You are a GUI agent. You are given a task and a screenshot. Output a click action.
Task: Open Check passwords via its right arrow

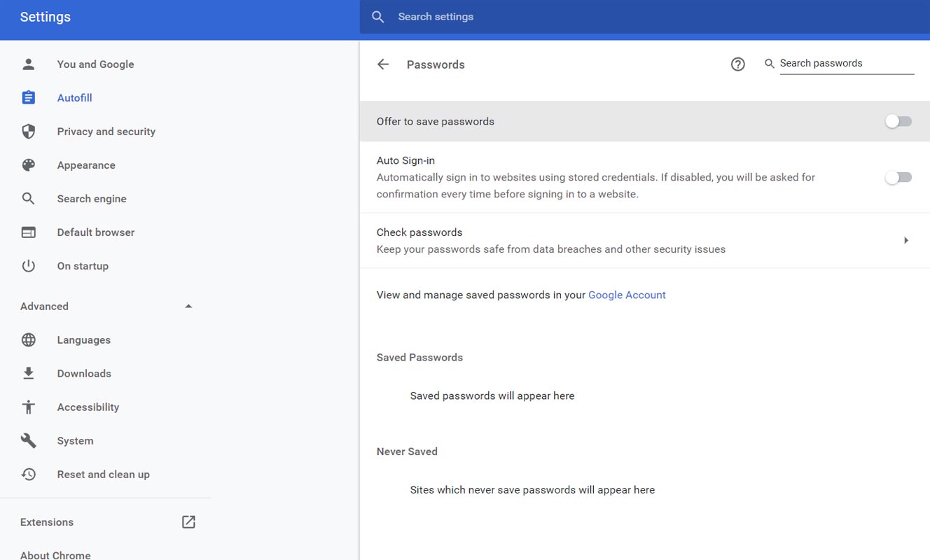pyautogui.click(x=905, y=241)
